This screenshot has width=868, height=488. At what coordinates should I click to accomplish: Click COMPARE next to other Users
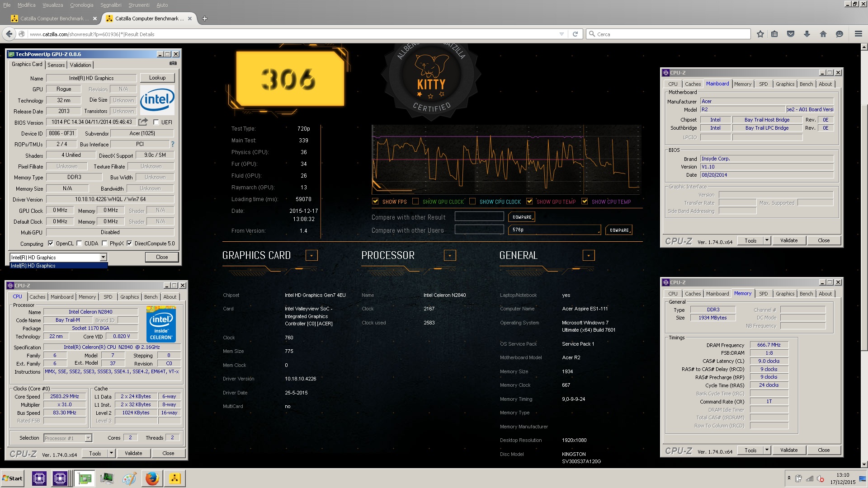click(x=619, y=230)
